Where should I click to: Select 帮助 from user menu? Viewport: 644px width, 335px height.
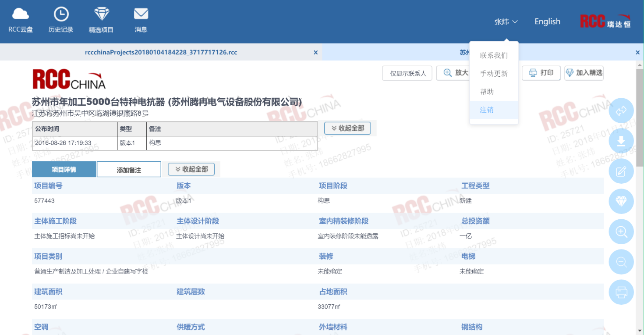494,92
